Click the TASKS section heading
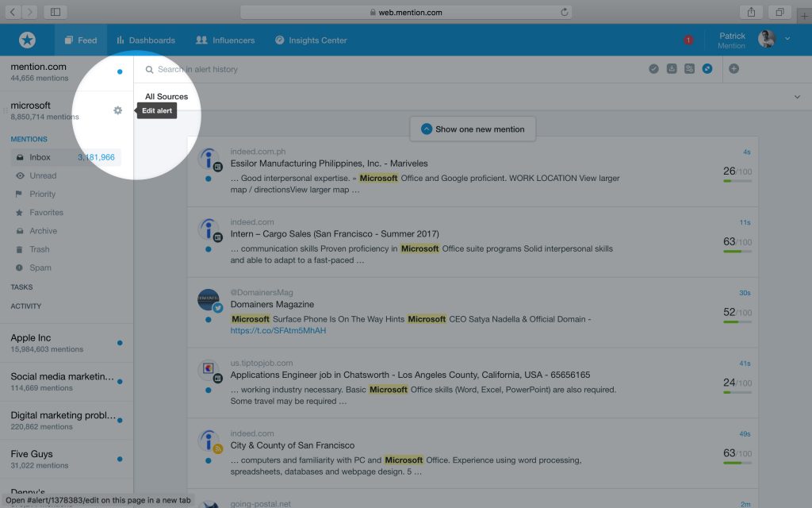This screenshot has height=508, width=812. pyautogui.click(x=21, y=287)
